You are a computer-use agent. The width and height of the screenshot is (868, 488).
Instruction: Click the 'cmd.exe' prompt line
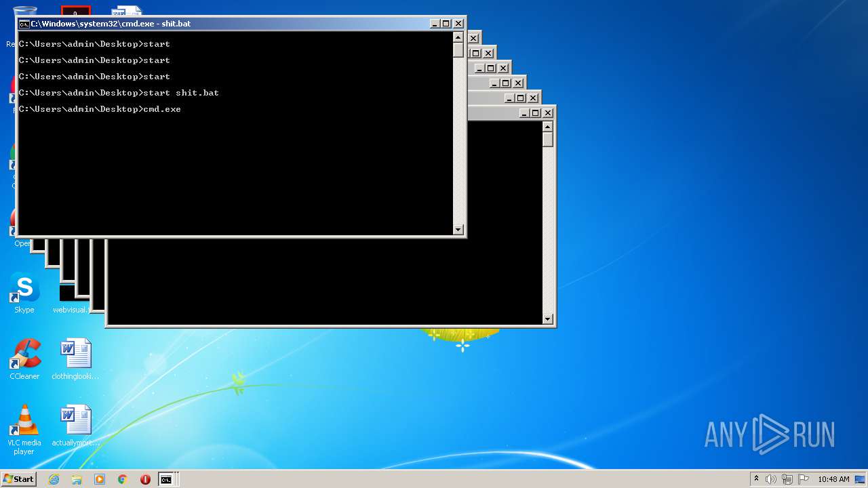(x=100, y=109)
